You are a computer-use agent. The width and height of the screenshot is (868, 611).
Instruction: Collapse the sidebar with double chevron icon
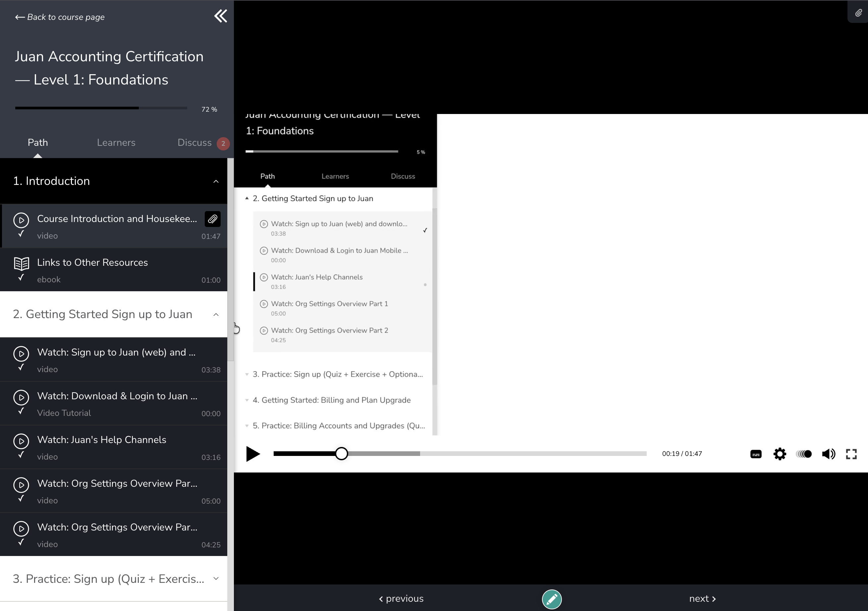coord(221,16)
